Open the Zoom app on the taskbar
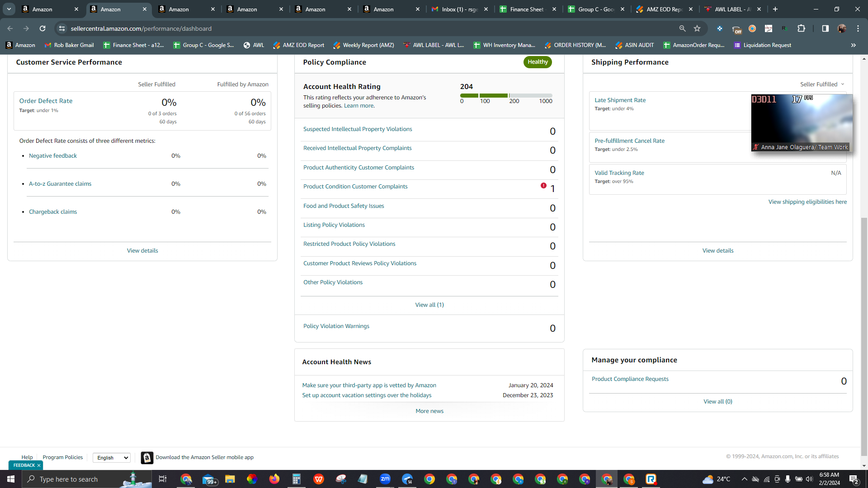The image size is (868, 488). pos(385,479)
